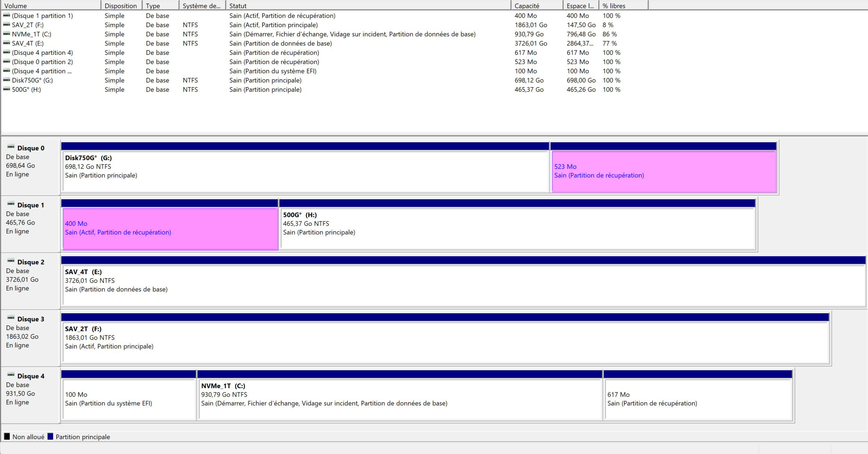Click the drive icon next to SAV_2T (F:)

pos(7,25)
